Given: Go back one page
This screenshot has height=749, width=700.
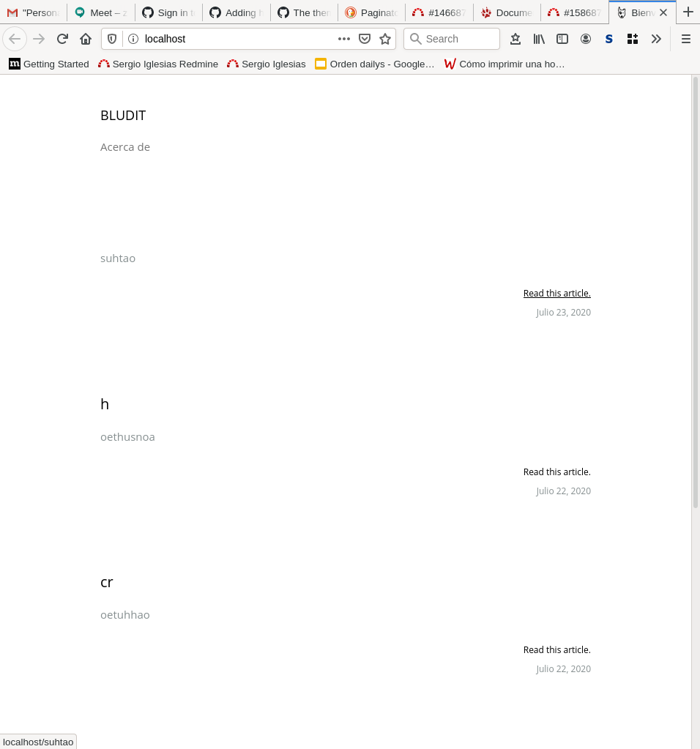Looking at the screenshot, I should click(x=15, y=39).
